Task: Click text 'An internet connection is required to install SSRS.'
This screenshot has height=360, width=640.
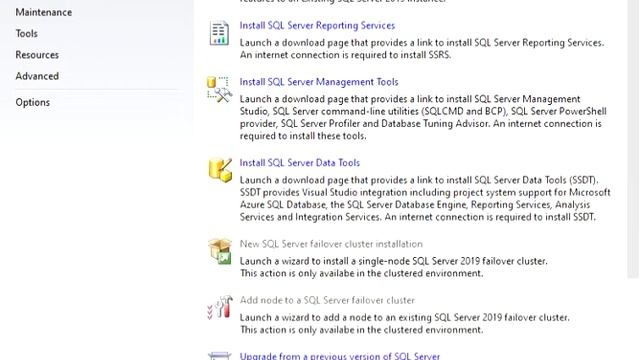Action: coord(345,55)
